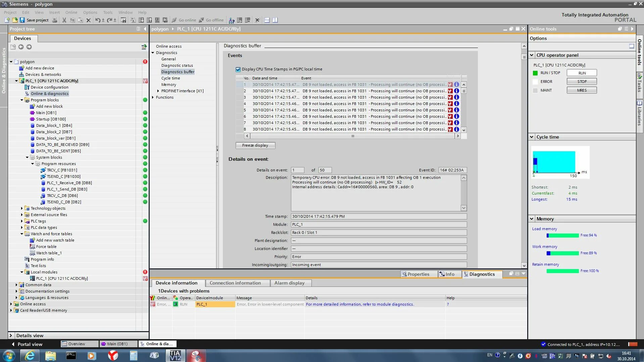Click the Freeze display button

point(255,145)
